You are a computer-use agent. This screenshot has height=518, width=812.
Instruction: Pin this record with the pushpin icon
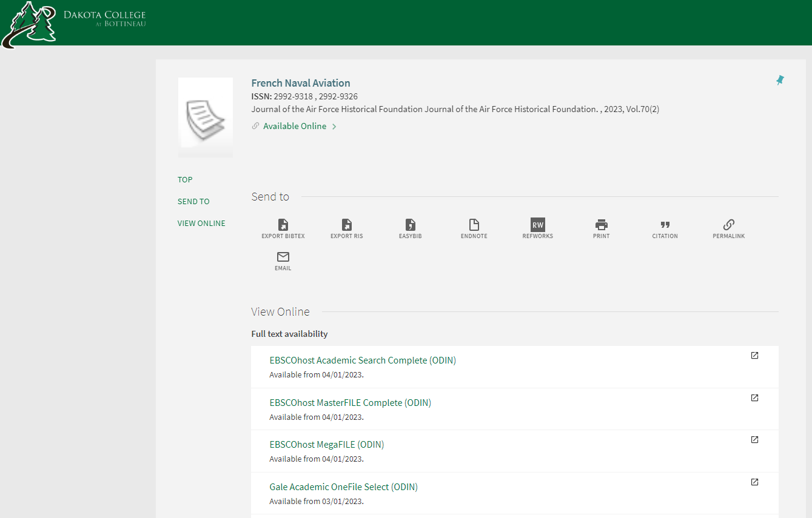click(780, 80)
